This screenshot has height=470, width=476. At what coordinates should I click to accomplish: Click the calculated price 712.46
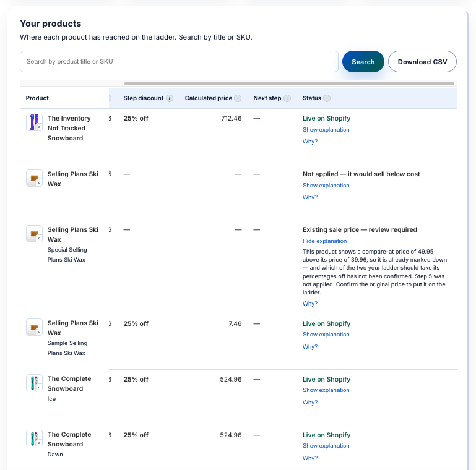click(232, 119)
